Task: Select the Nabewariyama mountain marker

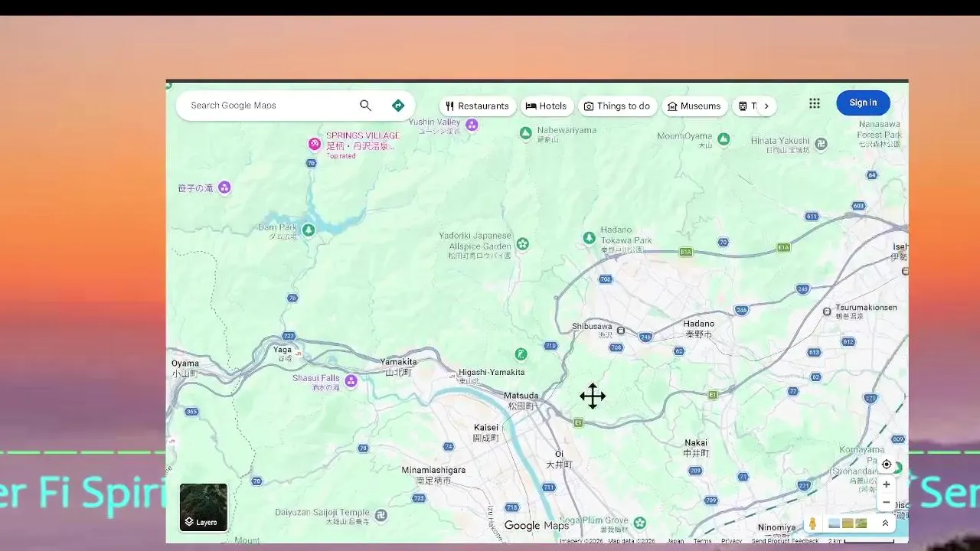Action: pyautogui.click(x=526, y=133)
